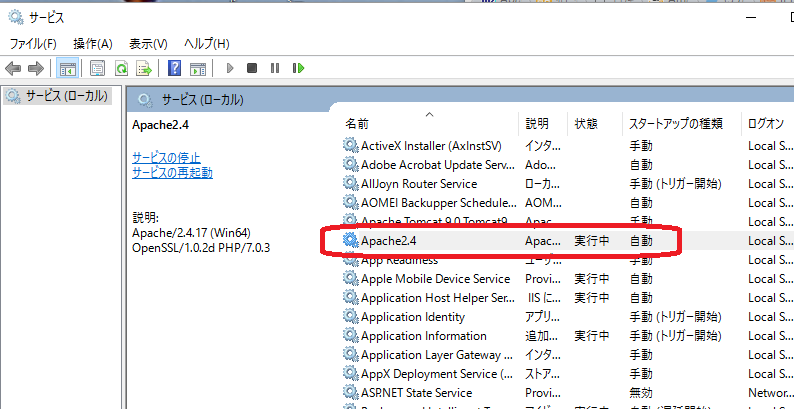Click the Restart Service icon
Viewport: 798px width, 414px height.
point(298,68)
